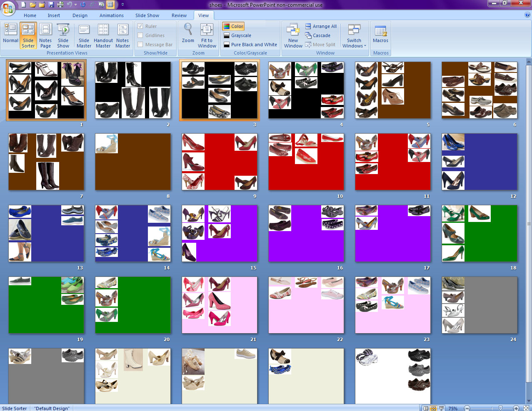Image resolution: width=532 pixels, height=411 pixels.
Task: Open the Slide Master view
Action: coord(84,35)
